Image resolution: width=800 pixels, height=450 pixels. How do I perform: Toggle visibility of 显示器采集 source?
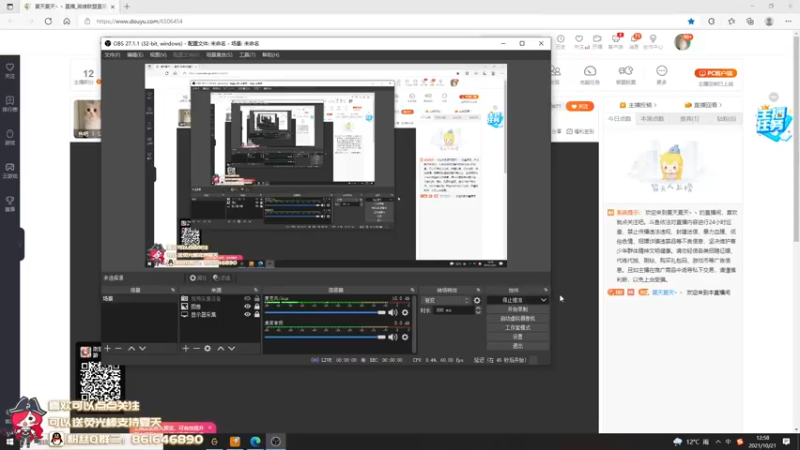[x=247, y=315]
